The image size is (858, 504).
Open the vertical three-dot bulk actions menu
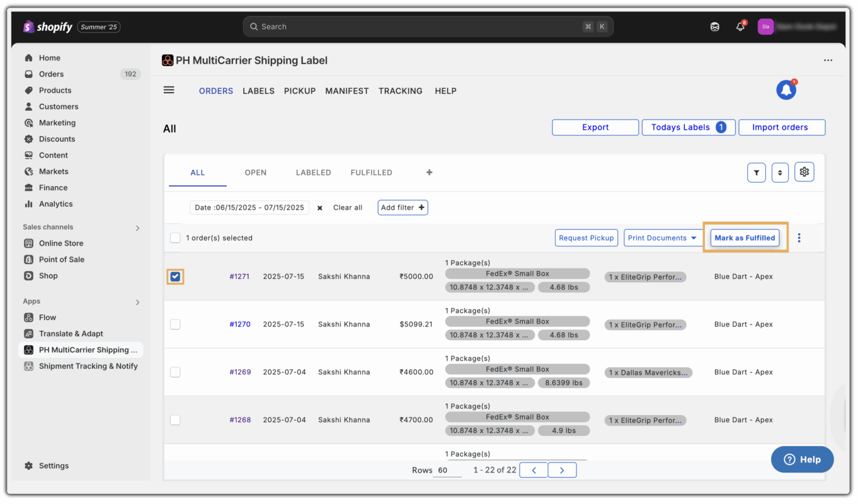pos(799,238)
